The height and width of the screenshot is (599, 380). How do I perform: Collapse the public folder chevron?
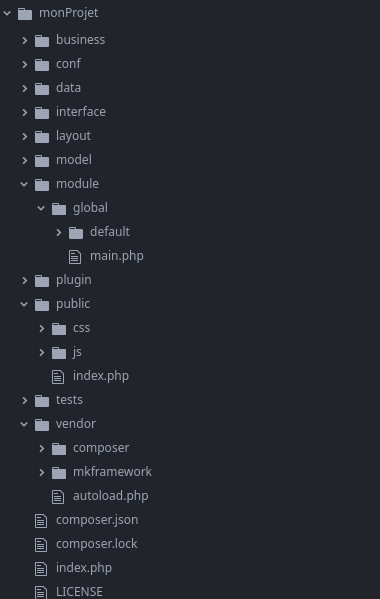pyautogui.click(x=24, y=304)
